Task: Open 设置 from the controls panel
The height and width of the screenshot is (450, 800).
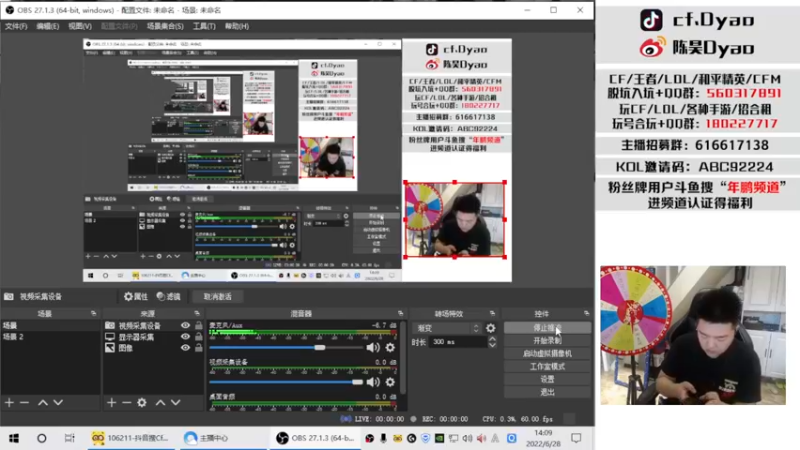Action: coord(547,379)
